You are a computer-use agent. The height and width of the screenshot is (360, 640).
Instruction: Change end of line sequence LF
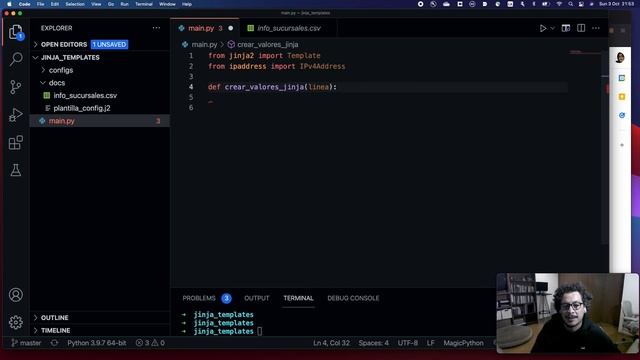[x=431, y=343]
